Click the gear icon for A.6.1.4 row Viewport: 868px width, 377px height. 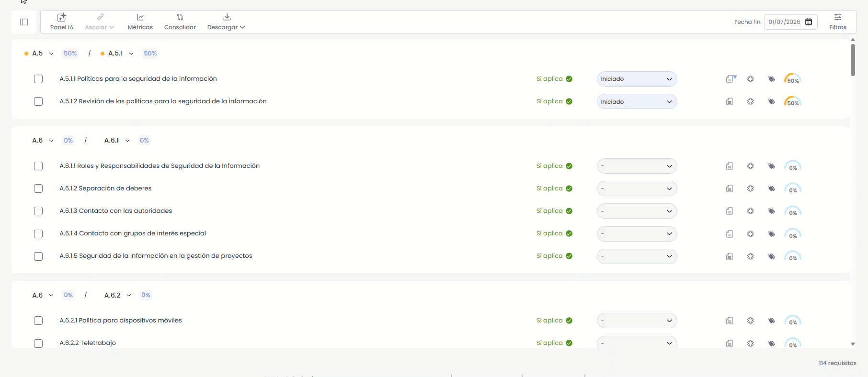click(750, 233)
